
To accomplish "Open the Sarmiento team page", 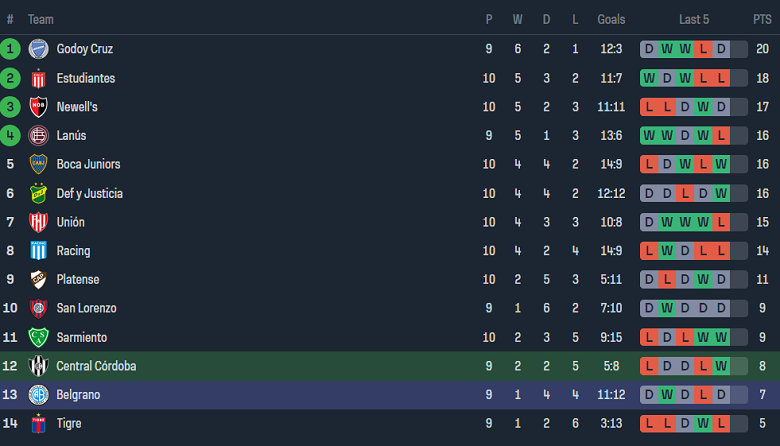I will (x=81, y=337).
